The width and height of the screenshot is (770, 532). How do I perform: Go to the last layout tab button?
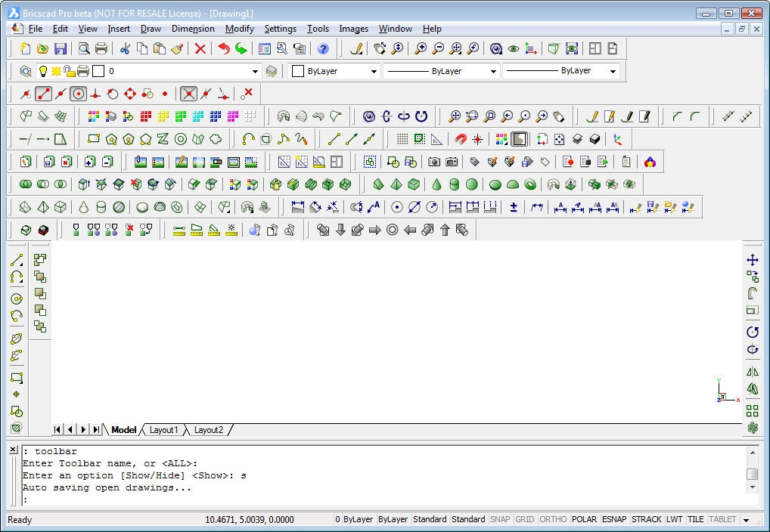(96, 429)
